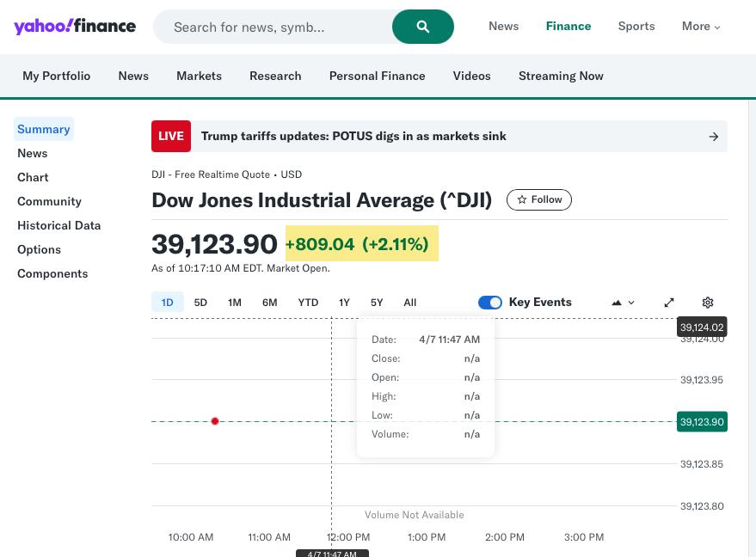Show the 1Y chart range

click(x=344, y=303)
